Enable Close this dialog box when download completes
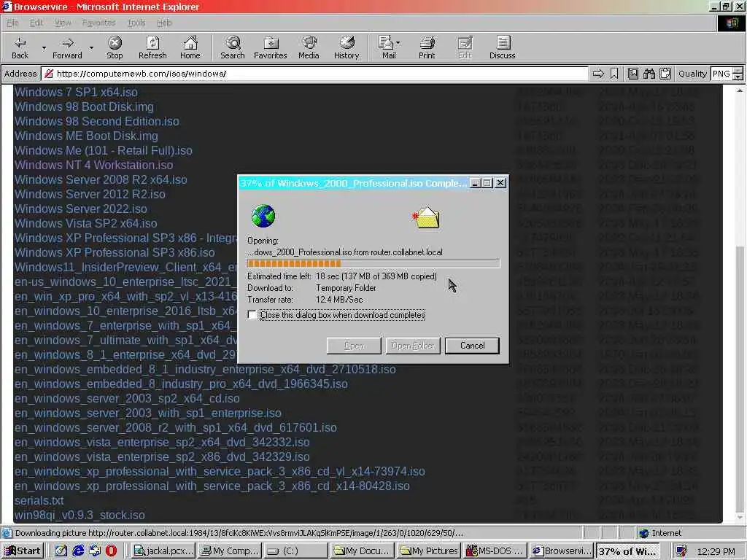 point(252,315)
